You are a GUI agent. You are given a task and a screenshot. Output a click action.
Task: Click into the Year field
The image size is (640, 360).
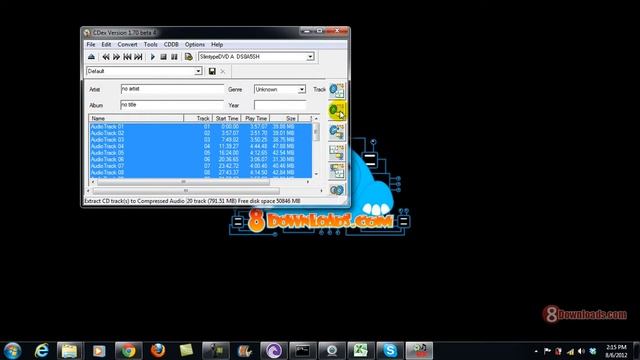click(280, 105)
